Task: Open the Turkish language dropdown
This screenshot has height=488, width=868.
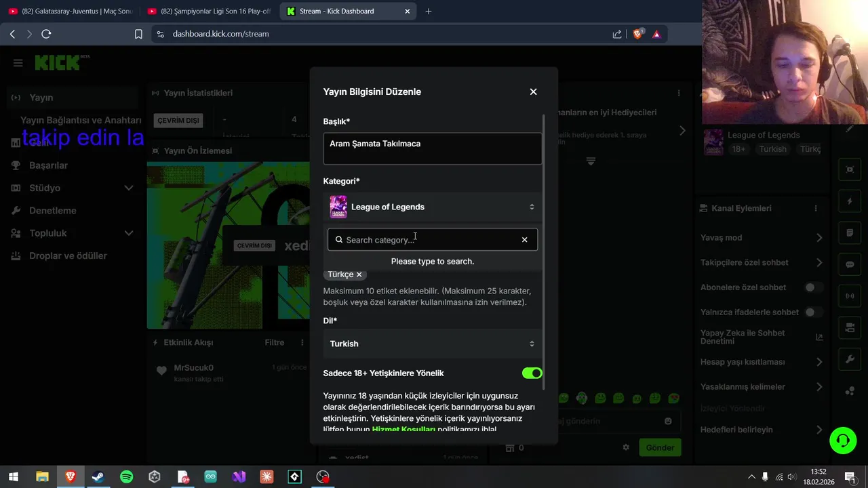Action: coord(433,344)
